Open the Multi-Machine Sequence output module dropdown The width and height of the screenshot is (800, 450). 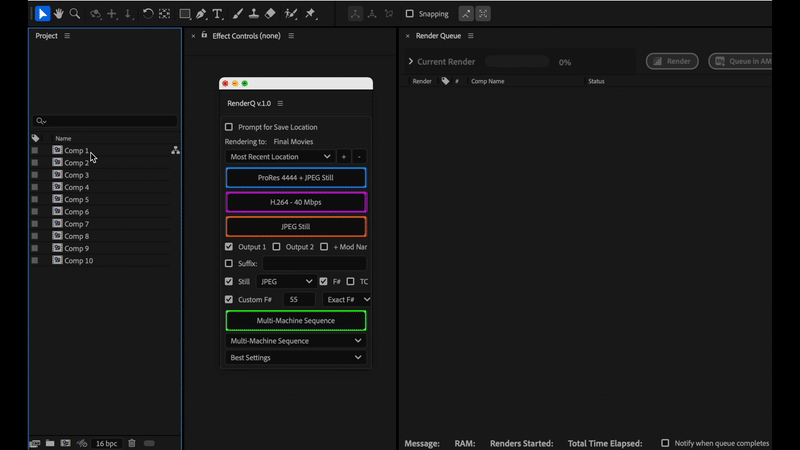[x=296, y=341]
